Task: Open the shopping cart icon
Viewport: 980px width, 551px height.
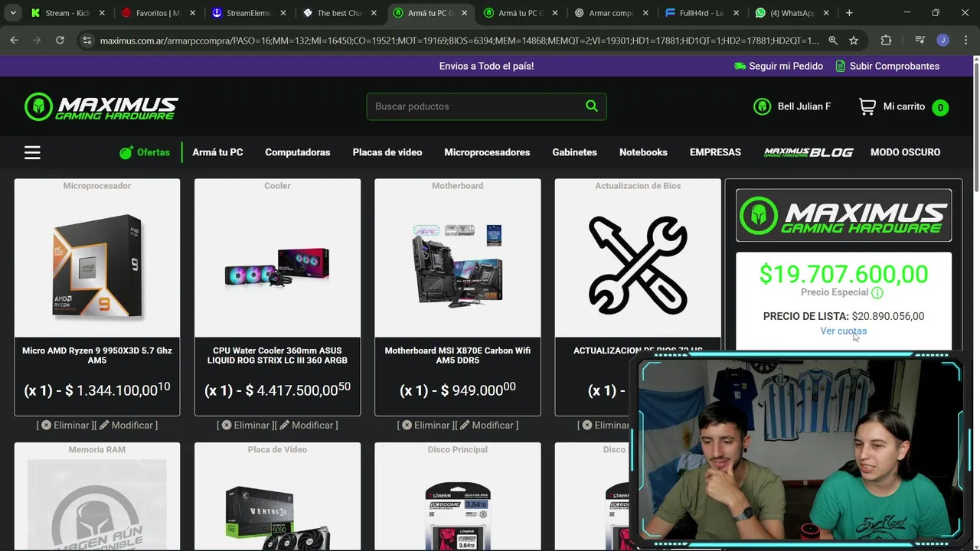Action: [867, 106]
